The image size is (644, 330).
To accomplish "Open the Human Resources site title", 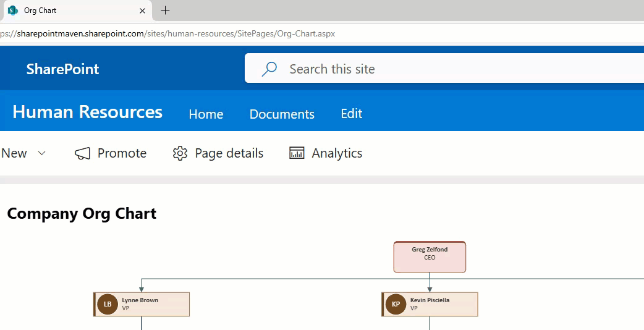I will pyautogui.click(x=88, y=112).
